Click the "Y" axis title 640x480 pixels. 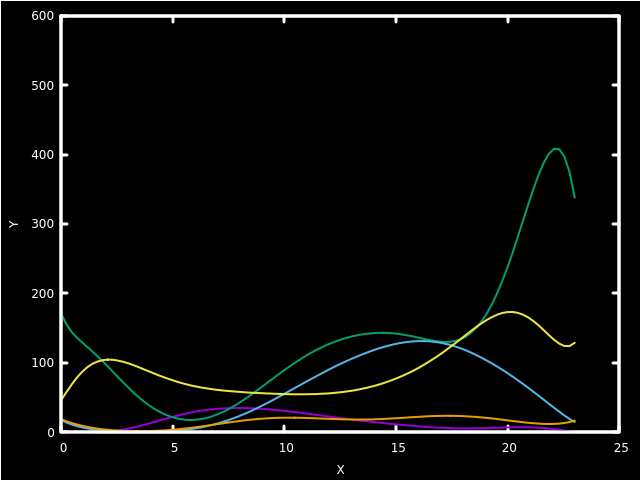[14, 224]
